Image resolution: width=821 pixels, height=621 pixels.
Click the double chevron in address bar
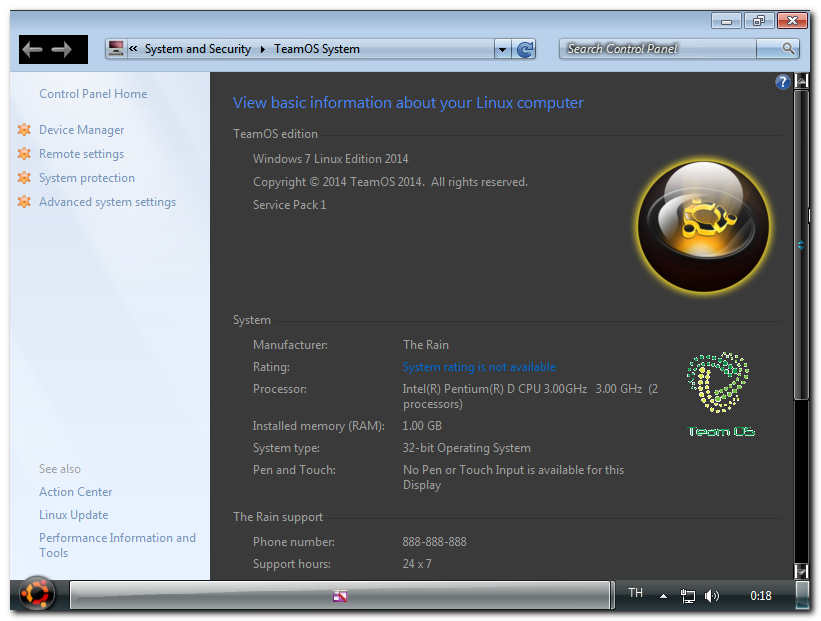(x=134, y=49)
